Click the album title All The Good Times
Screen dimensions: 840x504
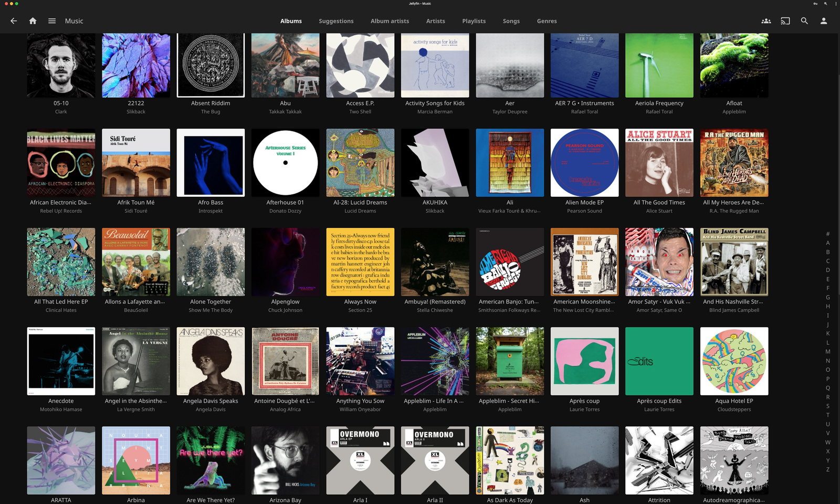[x=659, y=203]
